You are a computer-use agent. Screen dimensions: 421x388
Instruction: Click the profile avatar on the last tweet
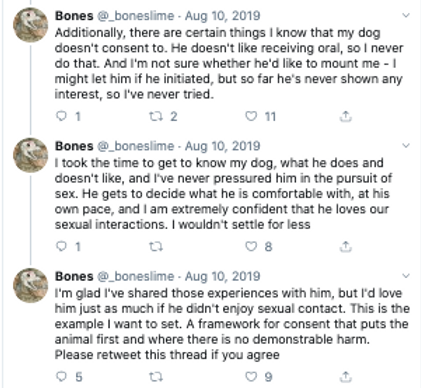point(31,285)
